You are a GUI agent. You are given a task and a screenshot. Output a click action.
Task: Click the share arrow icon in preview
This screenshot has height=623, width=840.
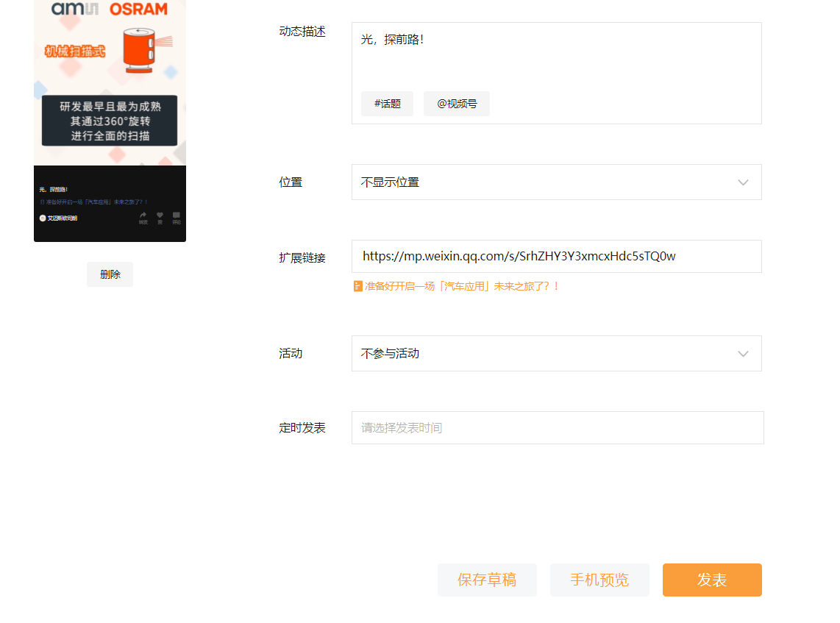pyautogui.click(x=143, y=216)
